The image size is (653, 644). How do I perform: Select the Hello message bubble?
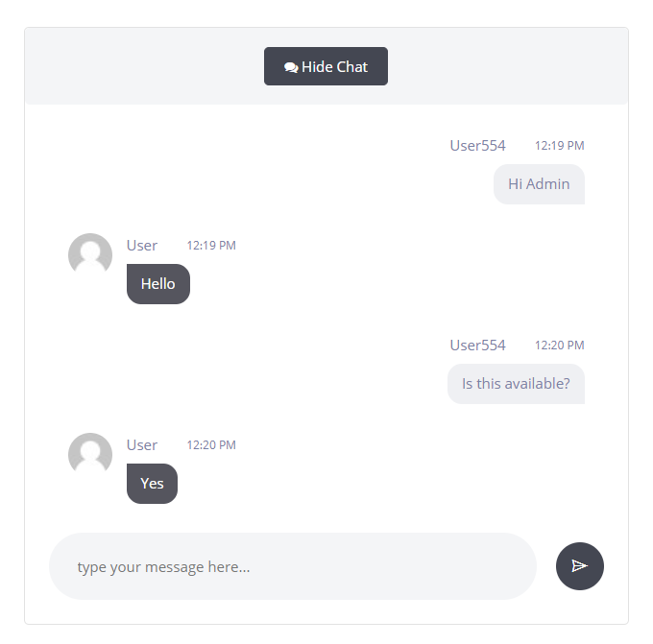158,284
